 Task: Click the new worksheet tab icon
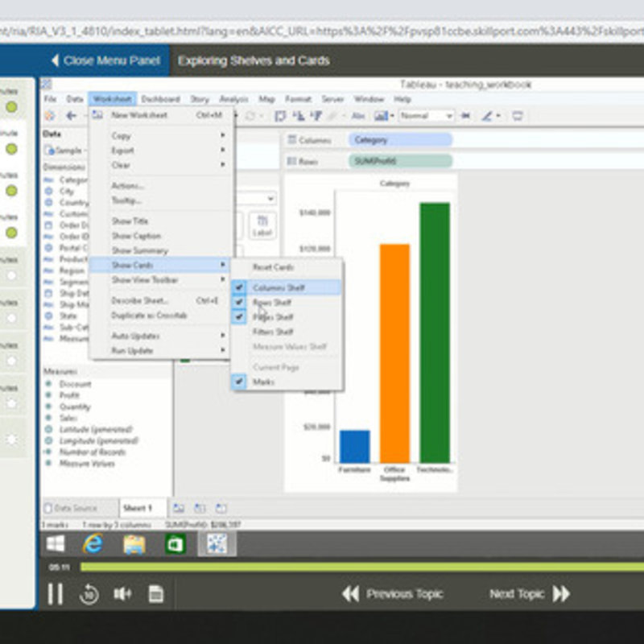click(179, 508)
